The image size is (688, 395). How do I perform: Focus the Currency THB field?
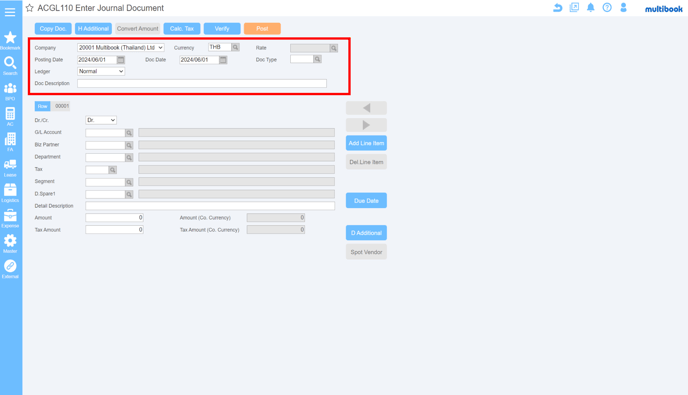[220, 47]
